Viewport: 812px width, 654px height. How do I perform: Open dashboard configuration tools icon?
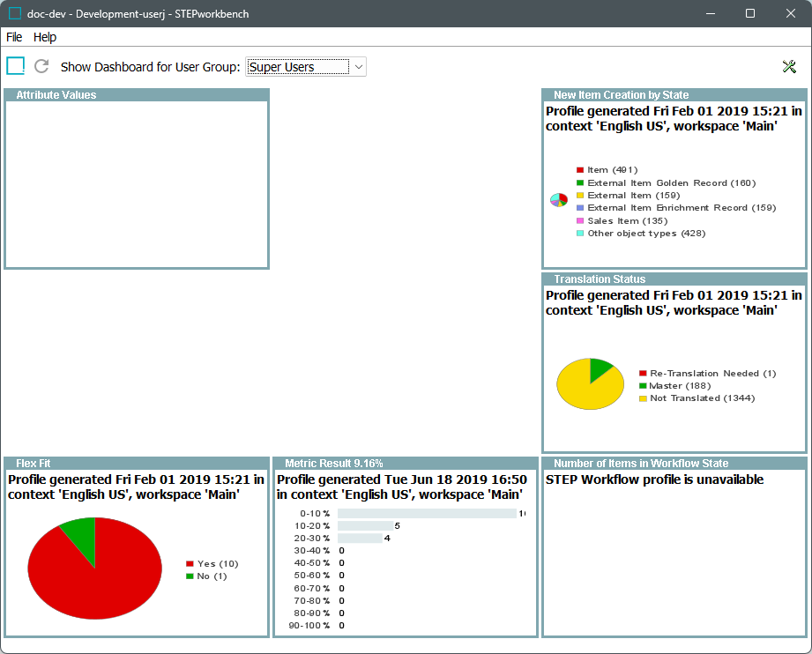point(789,67)
